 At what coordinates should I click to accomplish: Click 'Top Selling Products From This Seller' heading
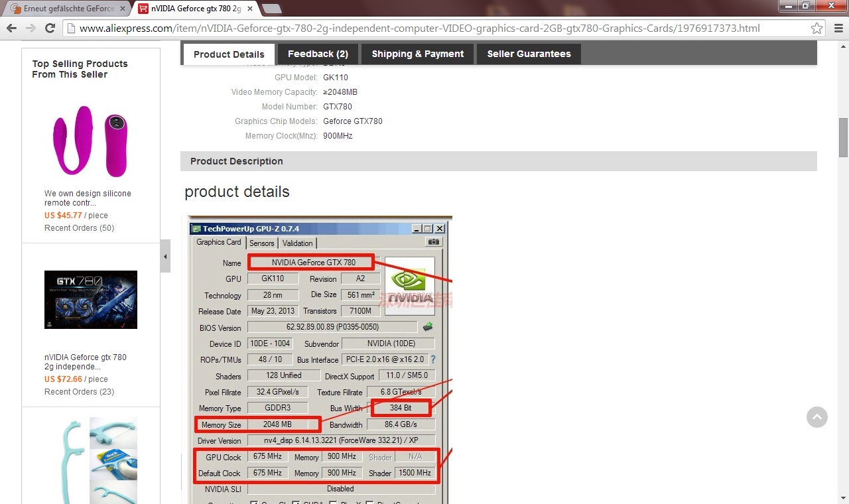pyautogui.click(x=80, y=69)
